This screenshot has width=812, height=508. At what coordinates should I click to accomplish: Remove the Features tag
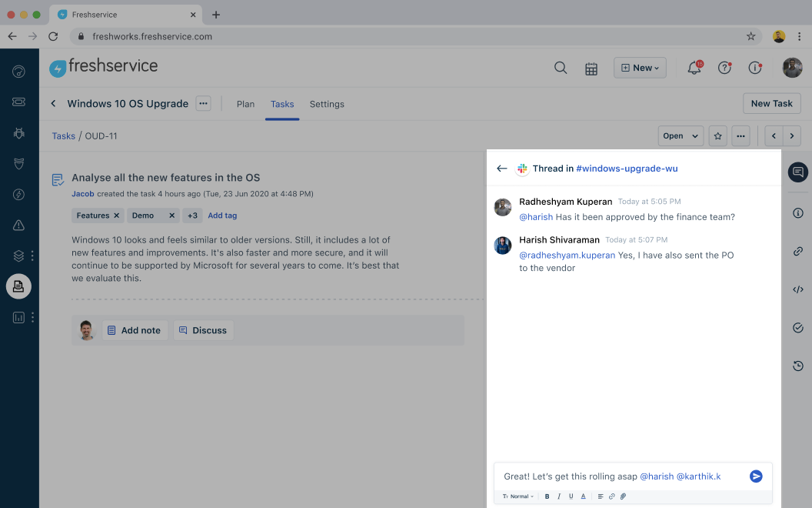(117, 216)
